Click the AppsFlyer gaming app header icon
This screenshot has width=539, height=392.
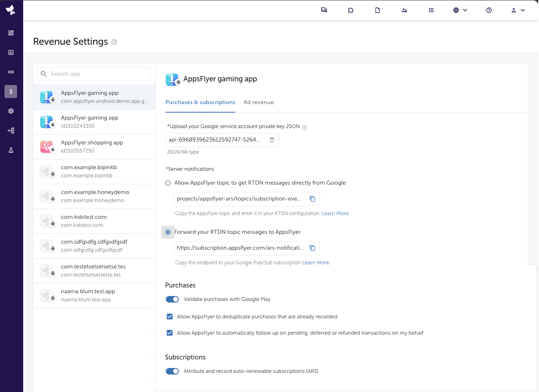click(172, 79)
